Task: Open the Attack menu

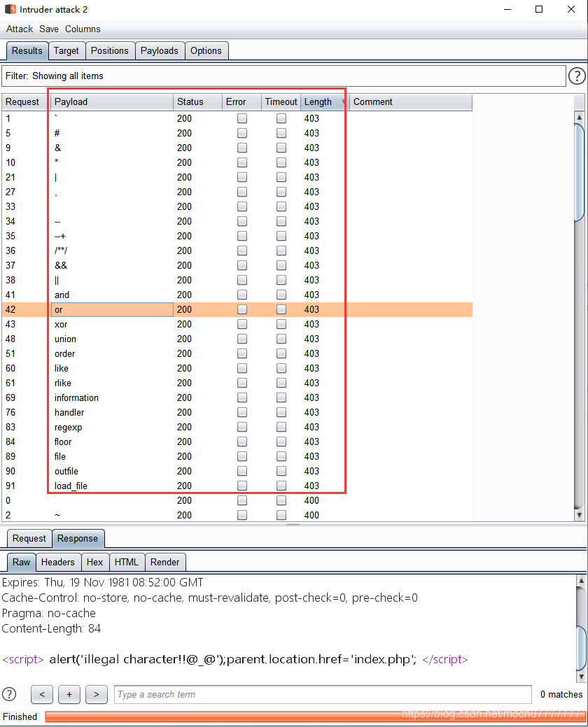Action: point(20,29)
